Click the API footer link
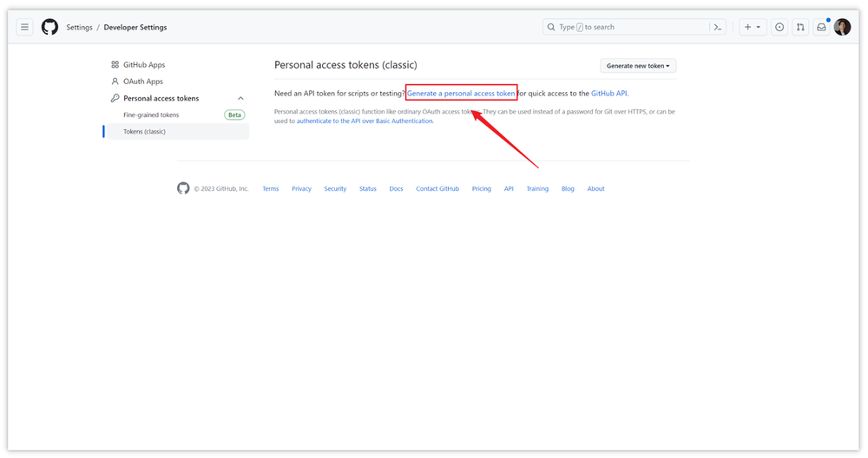The width and height of the screenshot is (868, 458). coord(508,188)
